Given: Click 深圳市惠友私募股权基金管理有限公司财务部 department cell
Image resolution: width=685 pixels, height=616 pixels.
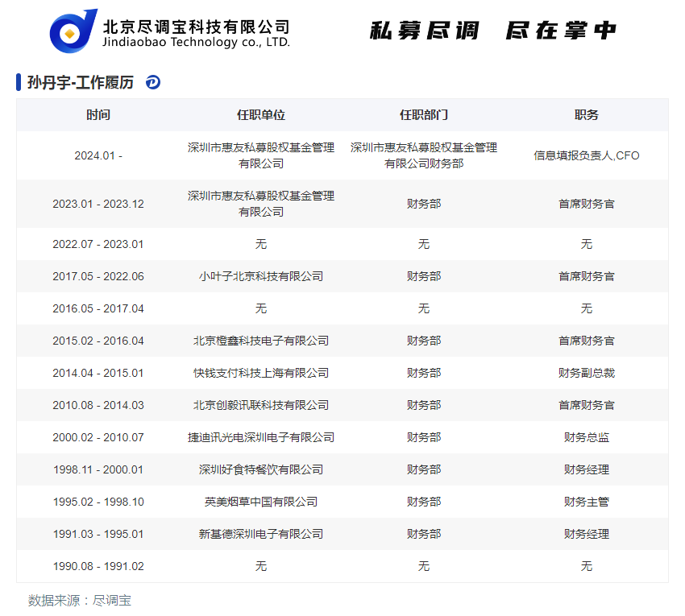Looking at the screenshot, I should click(x=424, y=155).
